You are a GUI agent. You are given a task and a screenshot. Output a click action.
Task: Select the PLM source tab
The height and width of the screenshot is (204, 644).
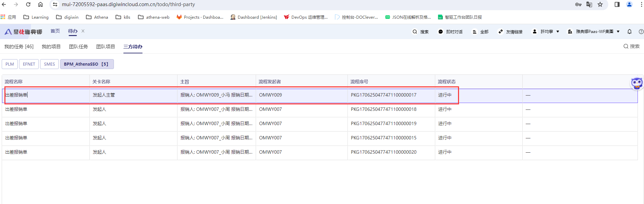coord(10,64)
